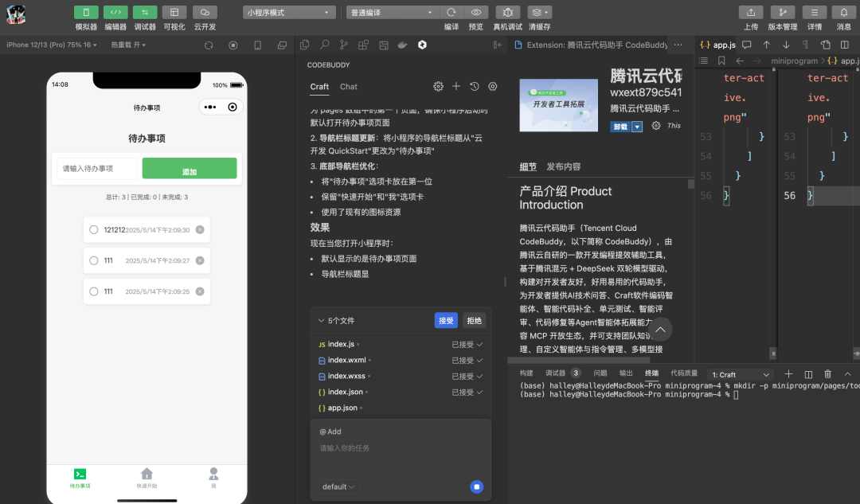Open the 详情 details panel
The width and height of the screenshot is (860, 504).
pos(815,12)
